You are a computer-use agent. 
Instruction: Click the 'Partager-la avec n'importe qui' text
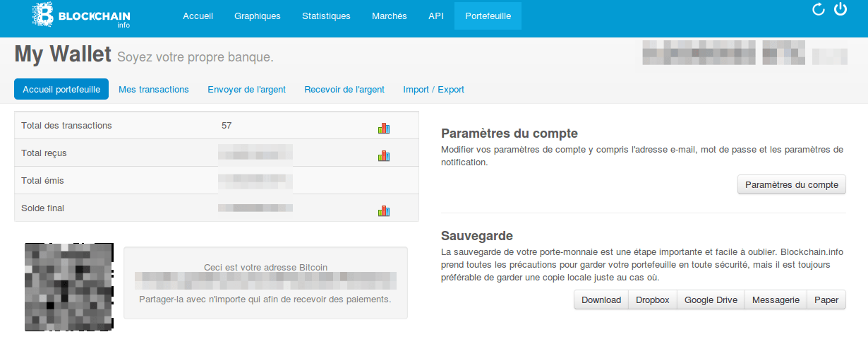pyautogui.click(x=265, y=299)
